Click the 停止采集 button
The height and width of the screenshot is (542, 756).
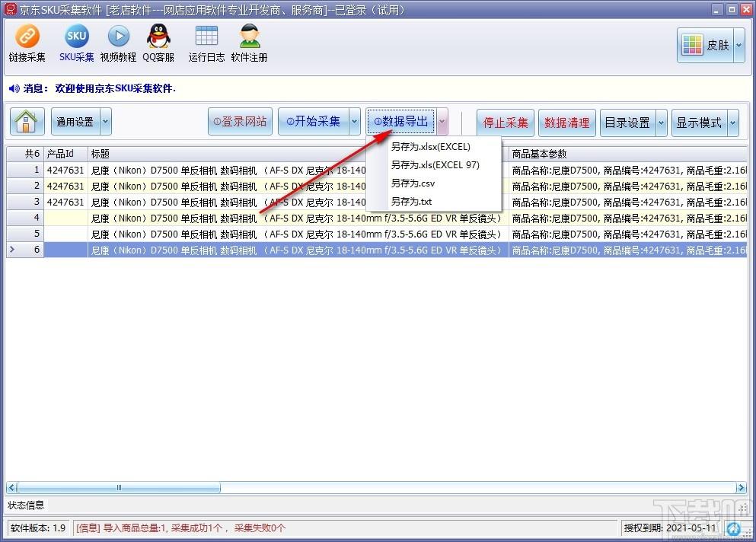pos(506,123)
